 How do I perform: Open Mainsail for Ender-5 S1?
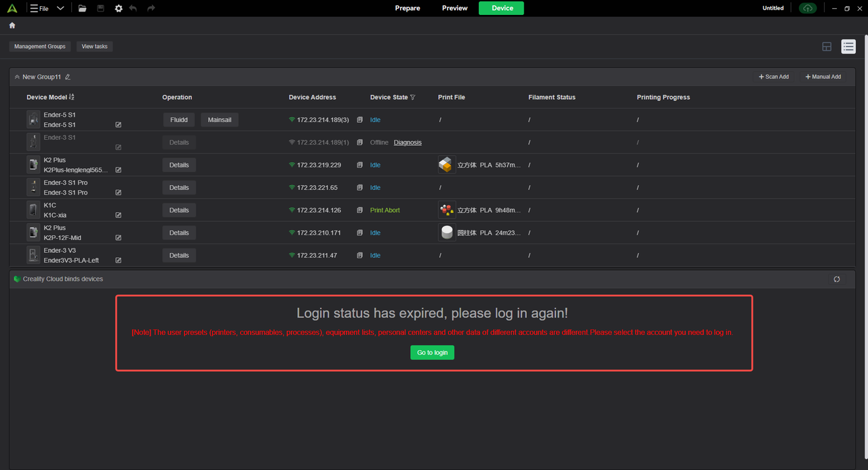point(219,119)
